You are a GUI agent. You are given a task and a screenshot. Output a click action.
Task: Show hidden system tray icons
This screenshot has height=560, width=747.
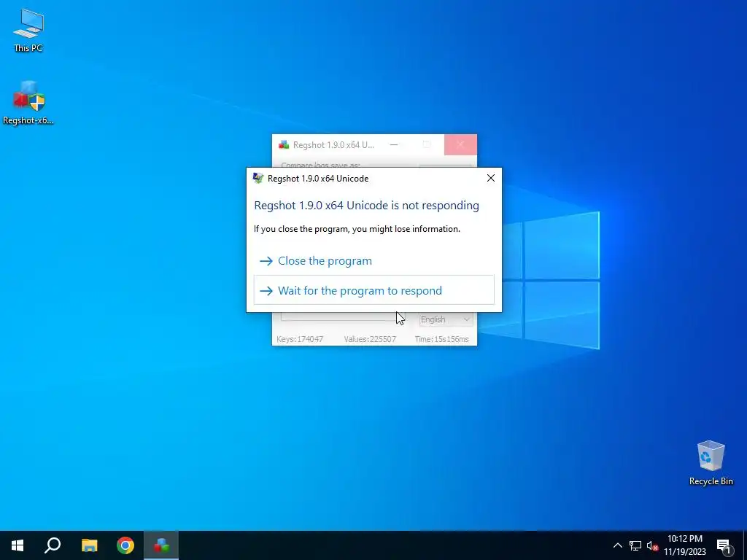click(617, 545)
